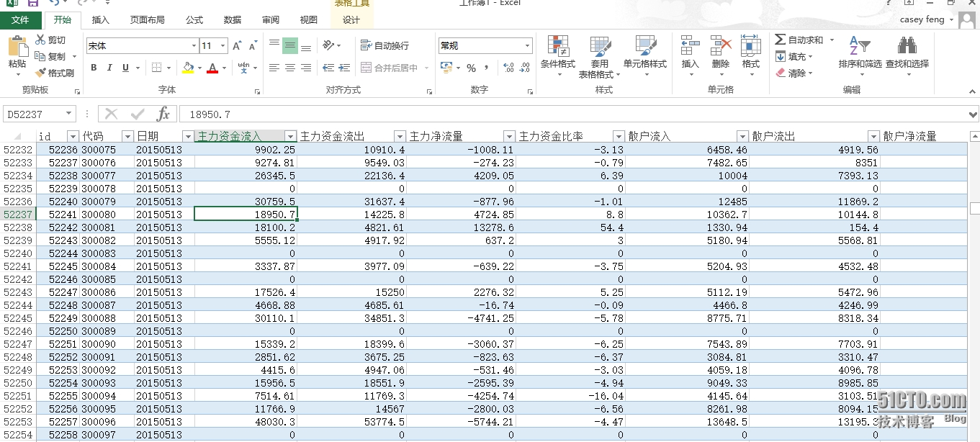Image resolution: width=980 pixels, height=442 pixels.
Task: Apply the yellow fill color bucket
Action: coord(188,68)
